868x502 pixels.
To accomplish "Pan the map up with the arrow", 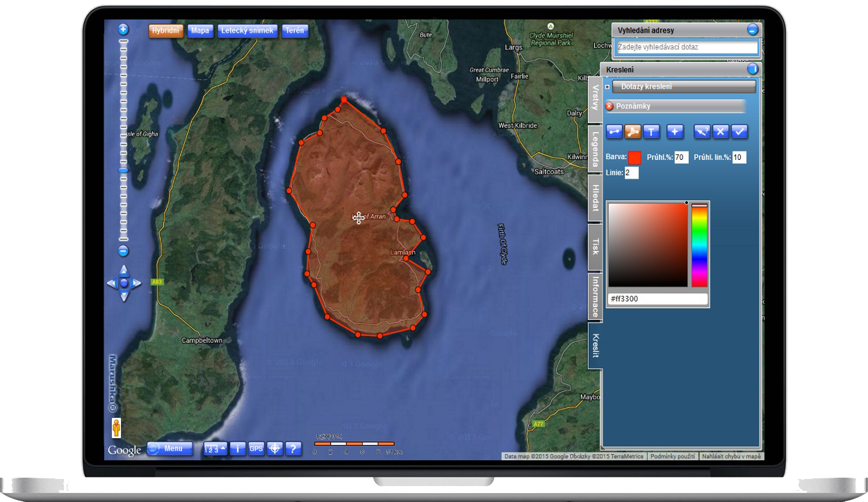I will click(x=124, y=270).
